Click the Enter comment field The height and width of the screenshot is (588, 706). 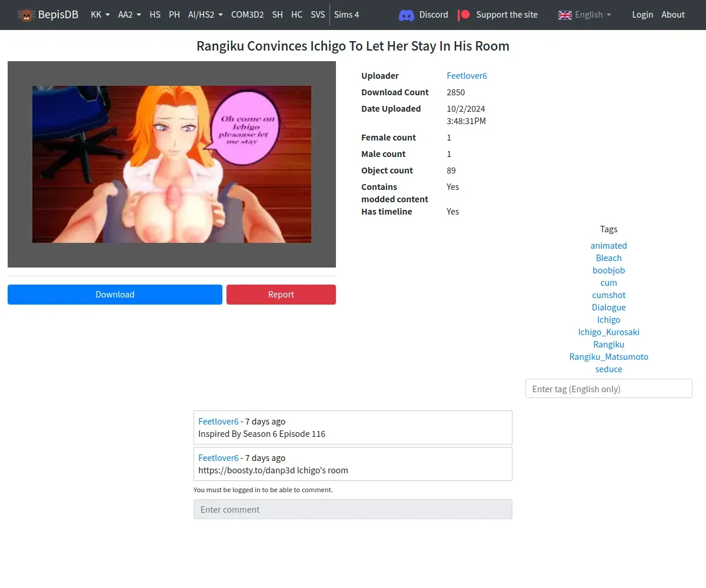click(x=353, y=509)
